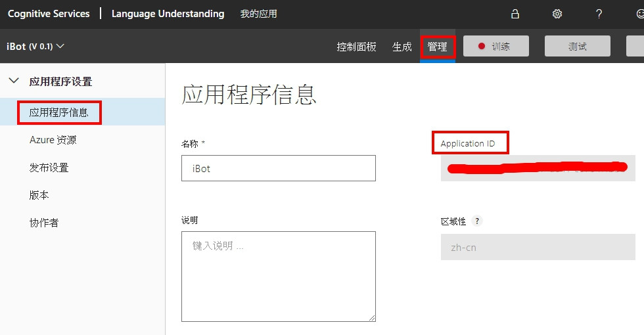The image size is (644, 335).
Task: Click the 说明 description text area
Action: 279,277
